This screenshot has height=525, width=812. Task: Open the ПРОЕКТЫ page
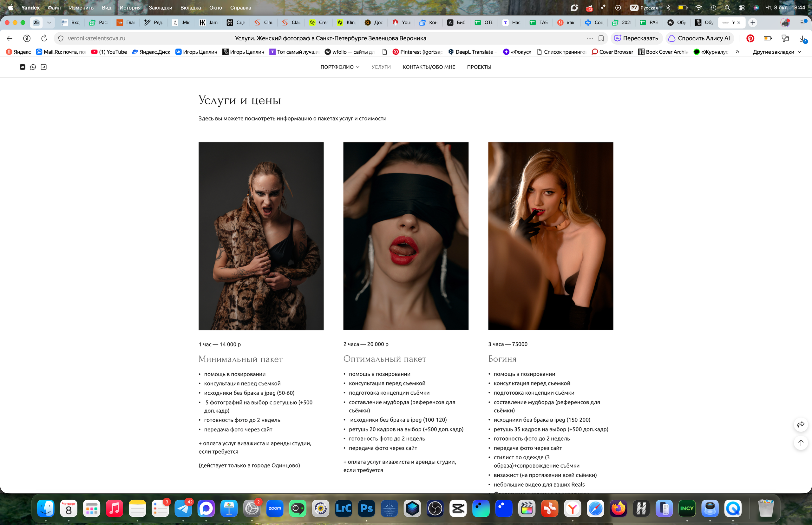(479, 67)
